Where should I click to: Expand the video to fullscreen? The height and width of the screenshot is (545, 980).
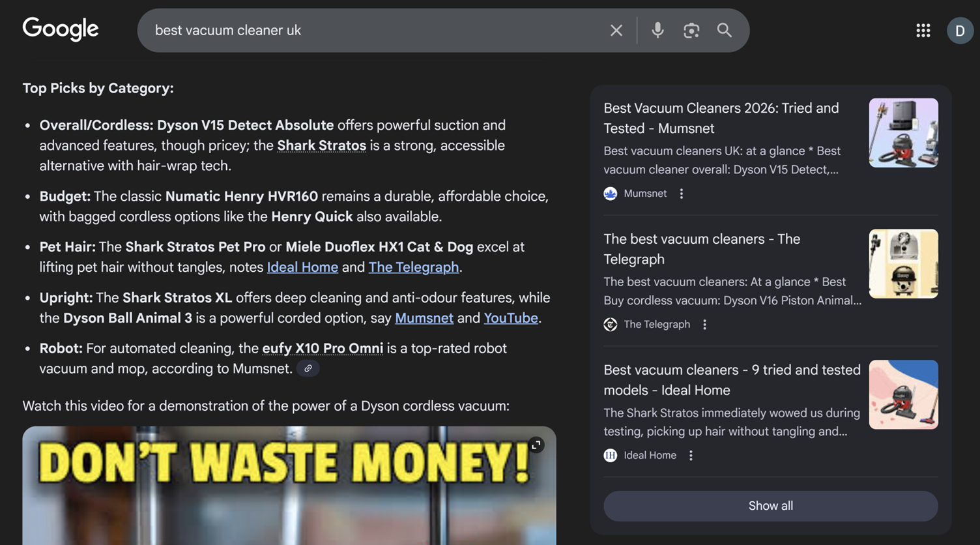(x=536, y=445)
